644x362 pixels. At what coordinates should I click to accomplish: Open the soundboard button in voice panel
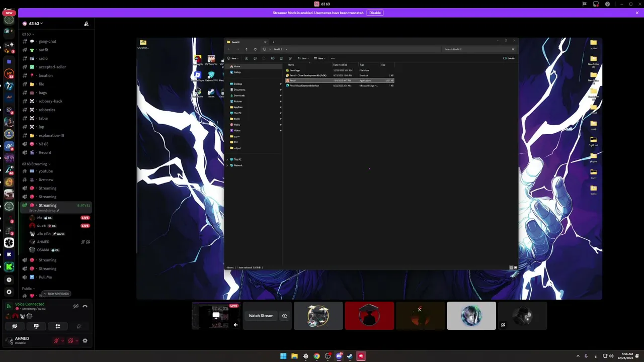click(x=79, y=326)
